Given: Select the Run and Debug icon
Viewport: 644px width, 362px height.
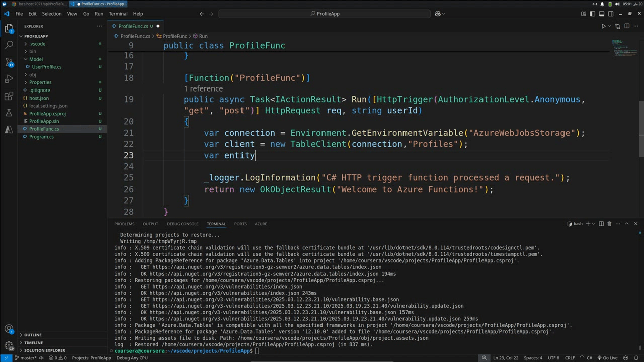Looking at the screenshot, I should [x=9, y=79].
